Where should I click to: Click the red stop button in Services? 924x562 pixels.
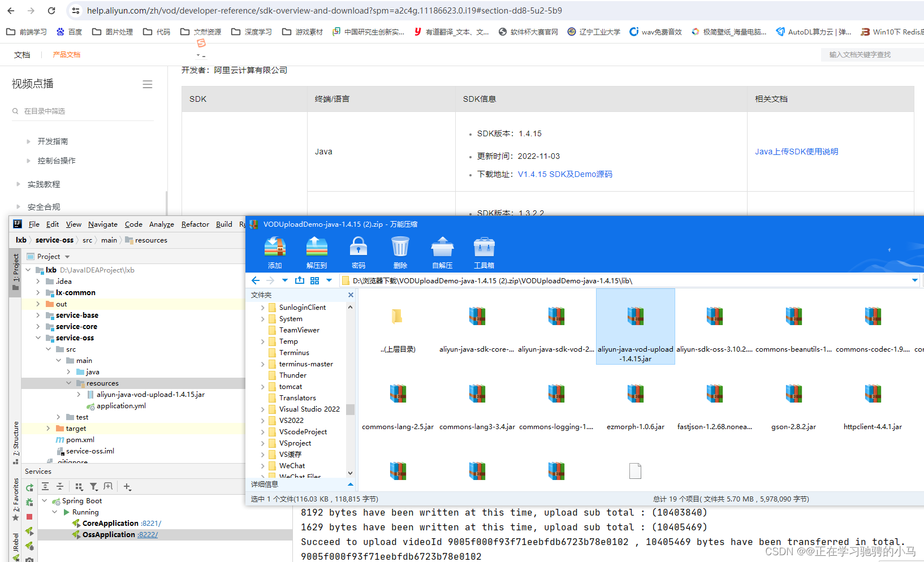29,517
